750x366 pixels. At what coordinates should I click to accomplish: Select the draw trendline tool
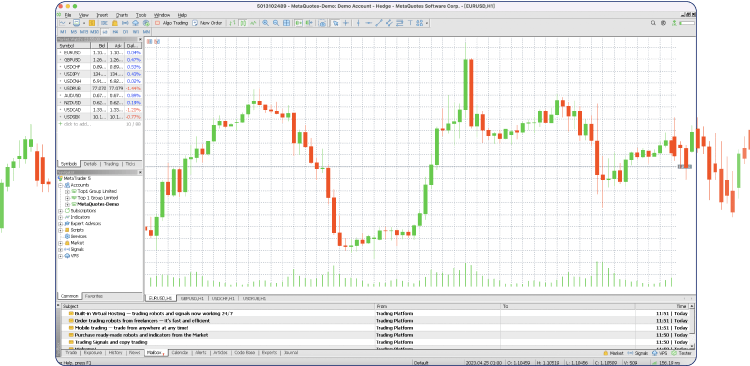[379, 22]
